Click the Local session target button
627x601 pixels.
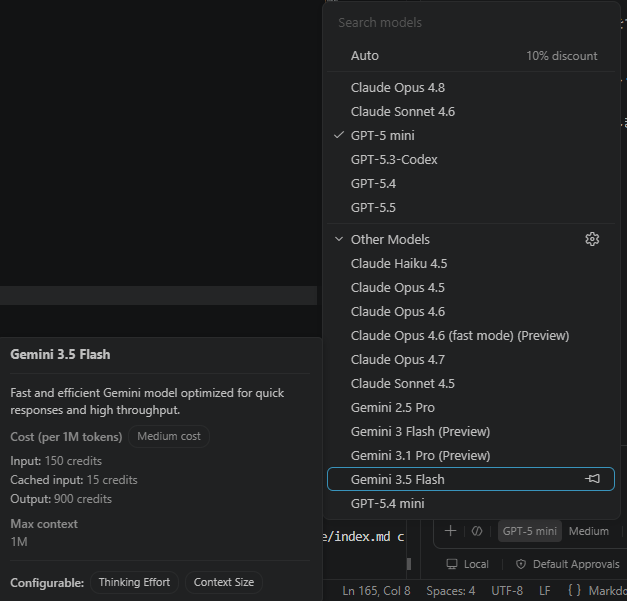pyautogui.click(x=467, y=564)
